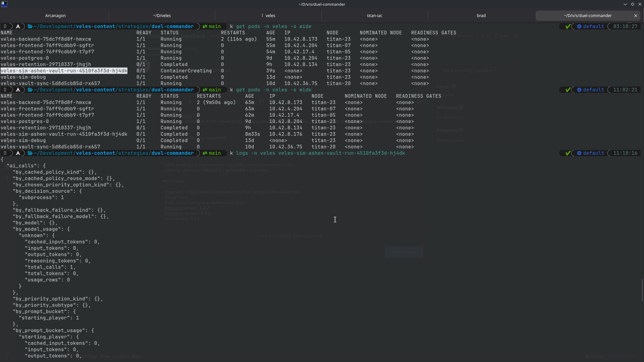This screenshot has height=362, width=644.
Task: Click the green checkmark beside 11:10:16 prompt
Action: tap(568, 153)
